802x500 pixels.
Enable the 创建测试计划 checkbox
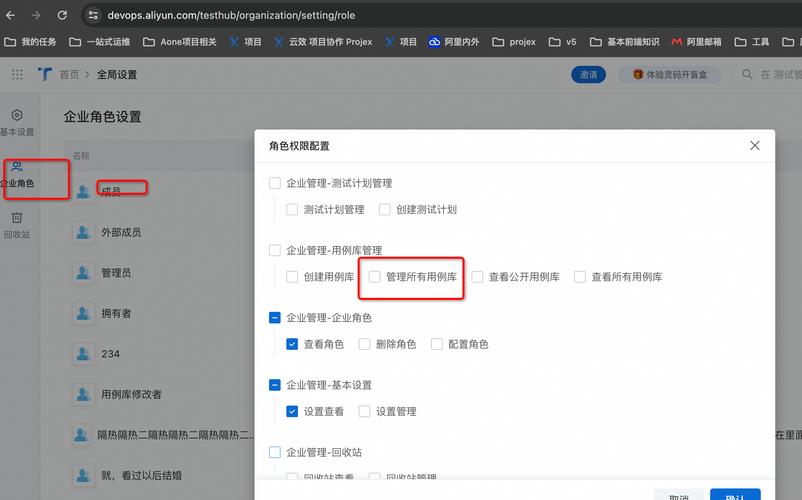pyautogui.click(x=385, y=210)
